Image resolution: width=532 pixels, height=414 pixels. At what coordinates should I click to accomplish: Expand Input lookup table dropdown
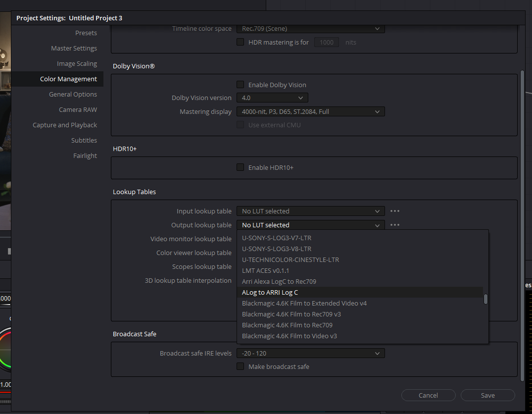(310, 211)
